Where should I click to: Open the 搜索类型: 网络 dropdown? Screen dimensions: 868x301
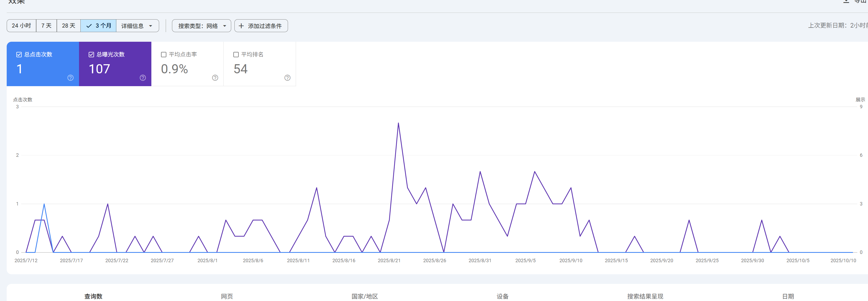click(x=201, y=26)
